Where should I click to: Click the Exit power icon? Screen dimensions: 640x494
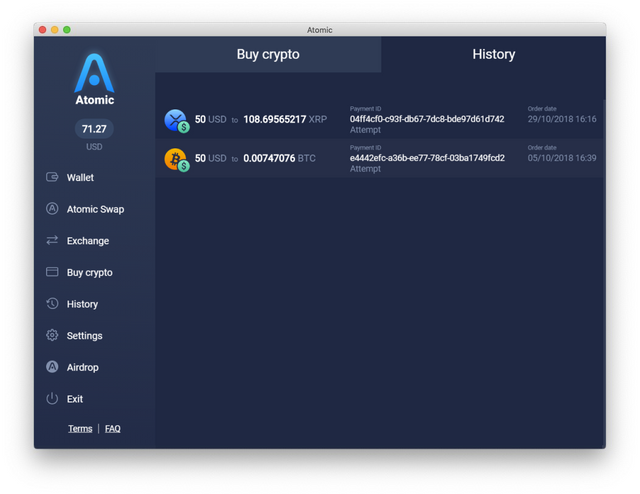click(52, 398)
